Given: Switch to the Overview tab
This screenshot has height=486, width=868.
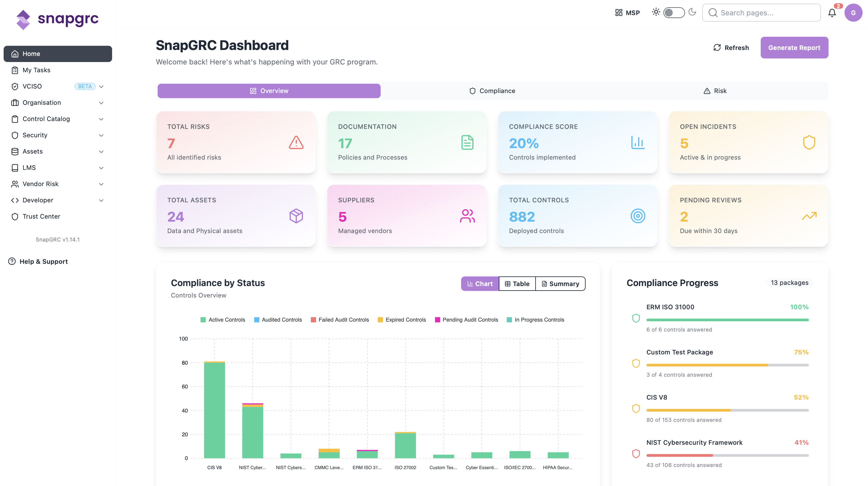Looking at the screenshot, I should [x=269, y=91].
